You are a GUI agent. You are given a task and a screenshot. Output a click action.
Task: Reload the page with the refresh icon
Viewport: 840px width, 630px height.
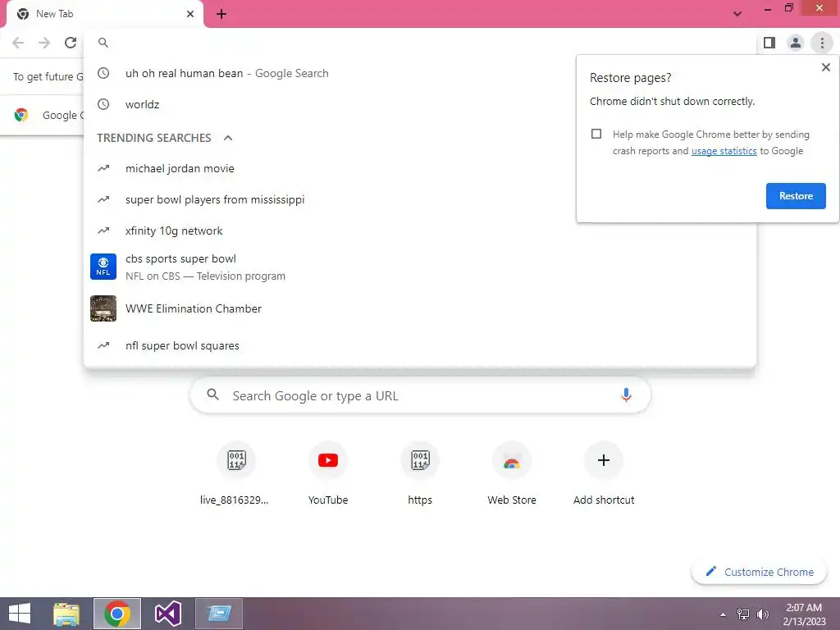coord(71,43)
